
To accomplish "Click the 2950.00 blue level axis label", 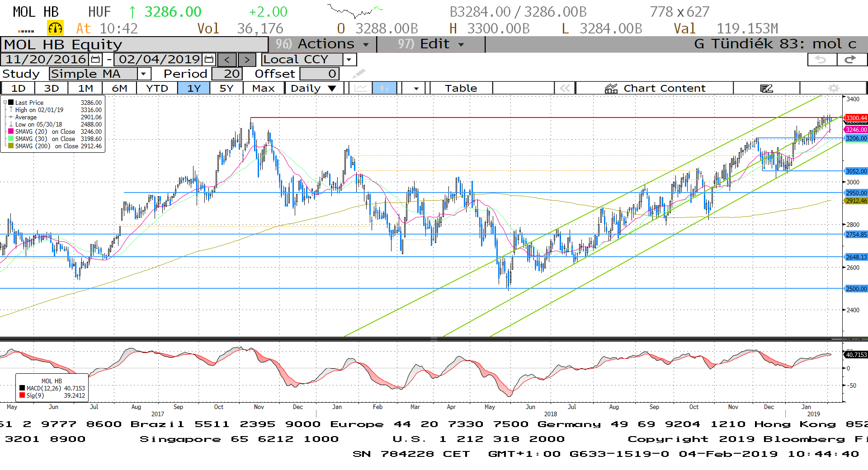I will click(856, 193).
